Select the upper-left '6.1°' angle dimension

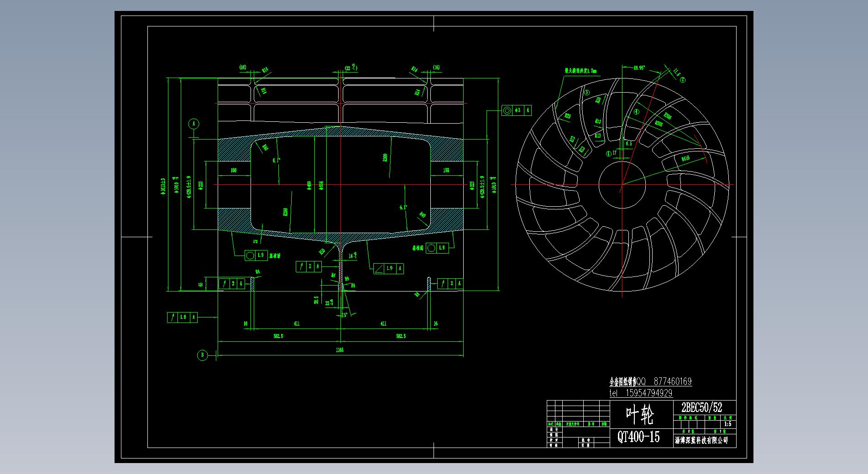tap(276, 161)
